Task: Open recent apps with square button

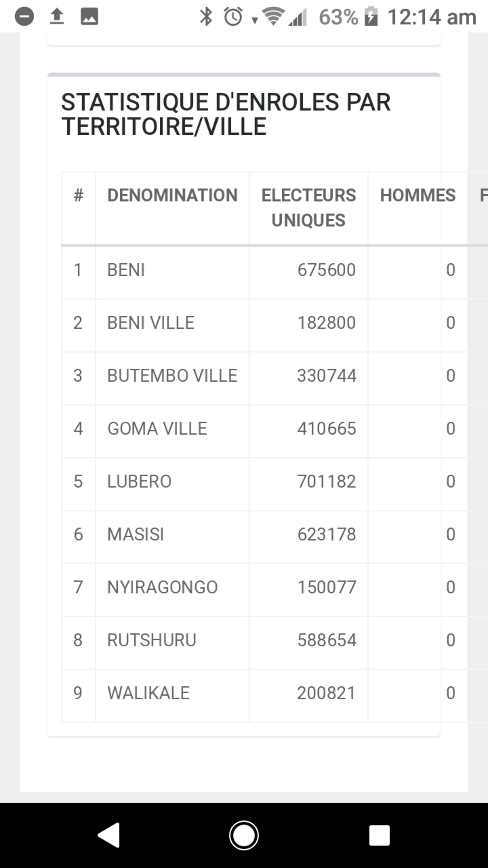Action: click(379, 835)
